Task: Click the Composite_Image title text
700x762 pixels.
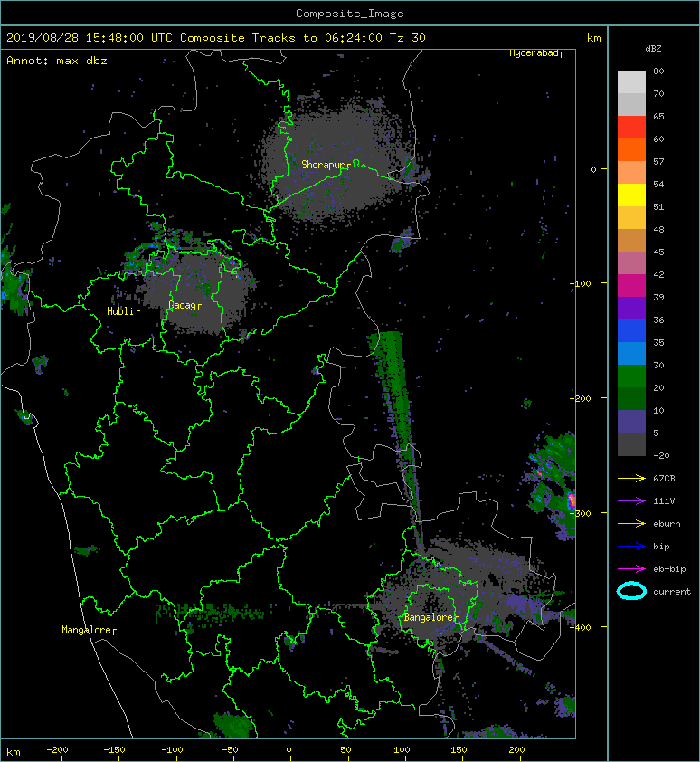Action: (350, 14)
